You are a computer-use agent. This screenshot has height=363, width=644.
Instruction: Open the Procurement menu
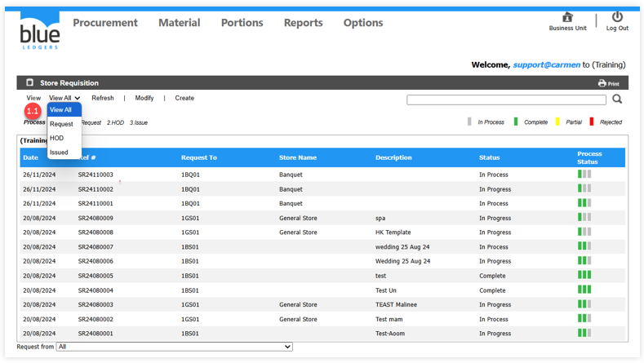click(105, 23)
